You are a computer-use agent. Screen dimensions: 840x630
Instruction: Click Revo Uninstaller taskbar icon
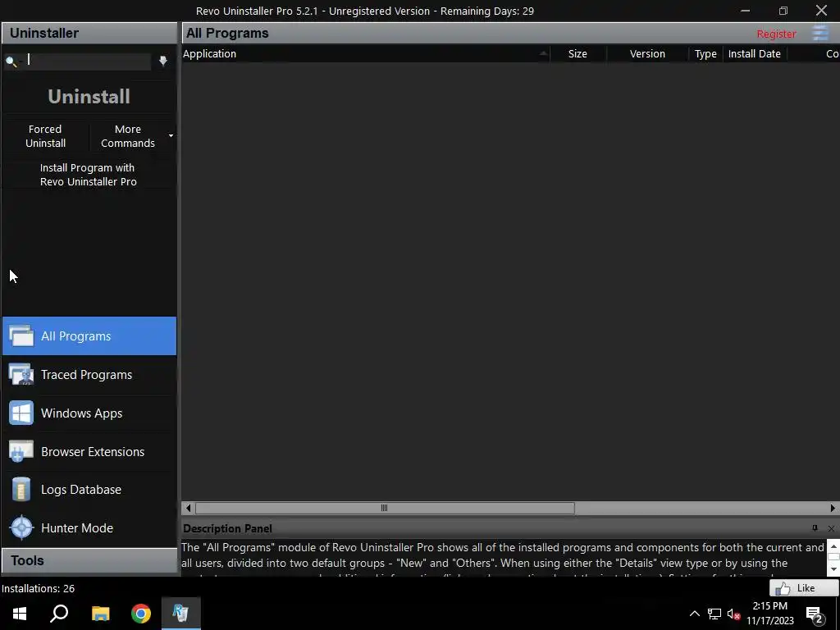pyautogui.click(x=180, y=614)
